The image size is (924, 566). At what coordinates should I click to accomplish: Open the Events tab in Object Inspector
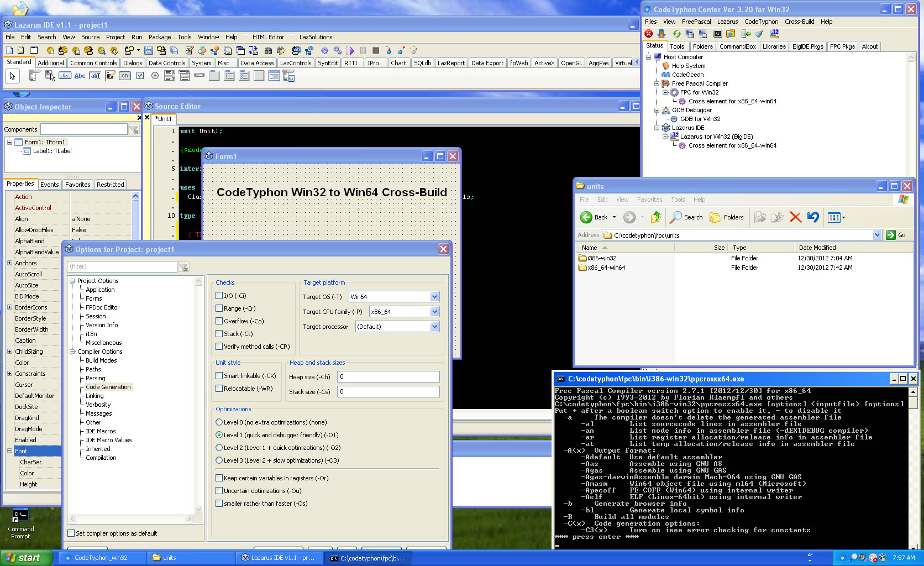point(49,185)
